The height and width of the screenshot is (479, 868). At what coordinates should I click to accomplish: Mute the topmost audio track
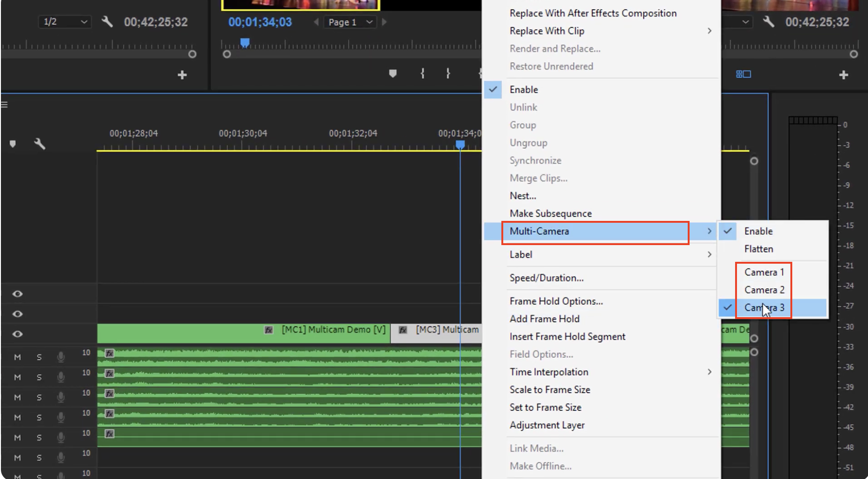coord(17,357)
